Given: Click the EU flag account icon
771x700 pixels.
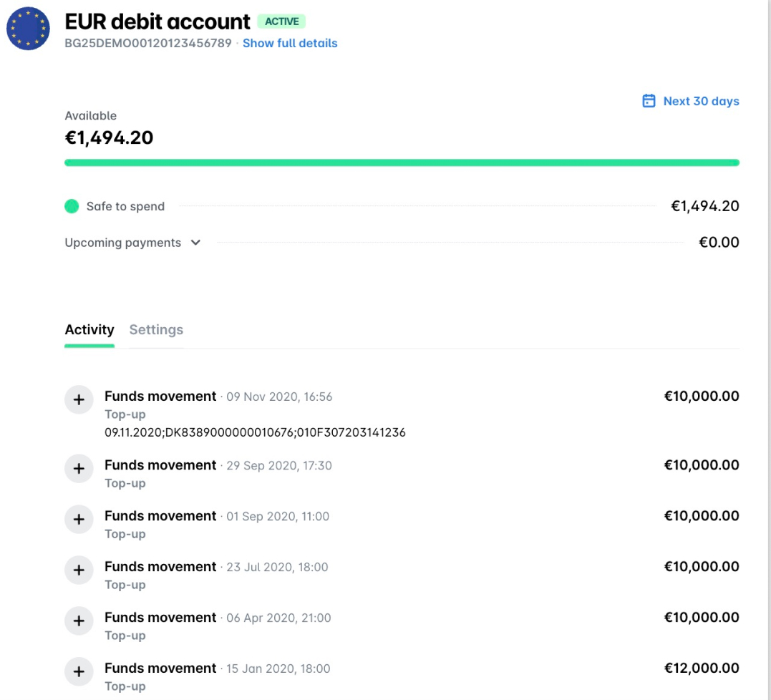Looking at the screenshot, I should (28, 29).
